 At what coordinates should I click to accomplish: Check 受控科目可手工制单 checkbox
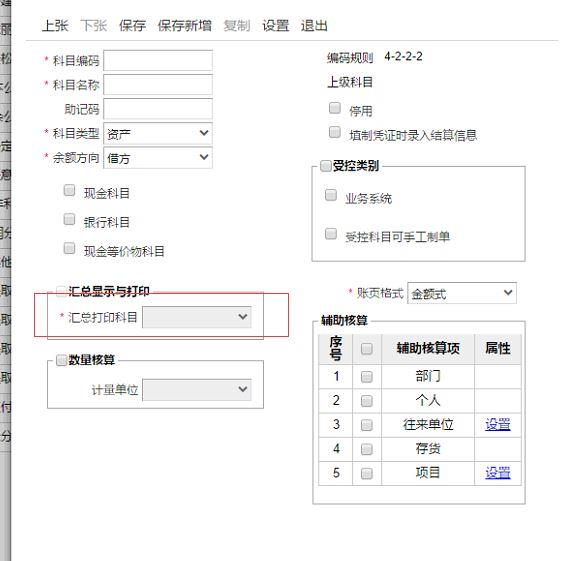[x=331, y=234]
